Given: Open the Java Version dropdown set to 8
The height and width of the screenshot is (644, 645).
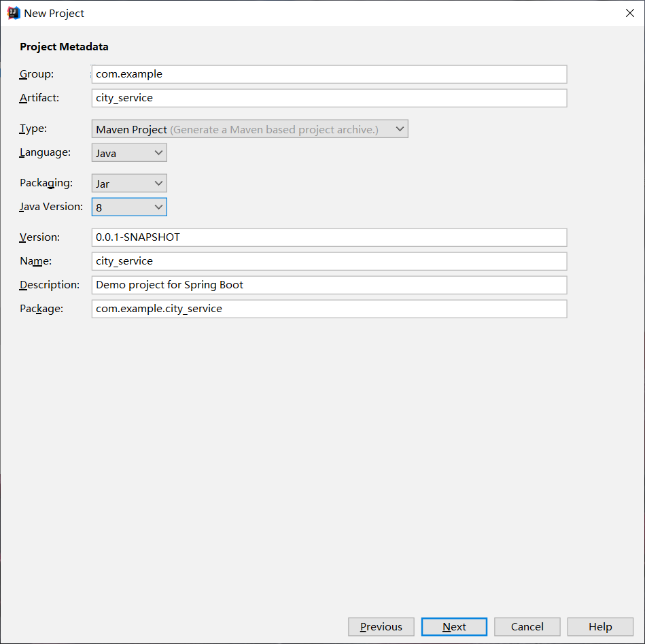Looking at the screenshot, I should click(129, 207).
